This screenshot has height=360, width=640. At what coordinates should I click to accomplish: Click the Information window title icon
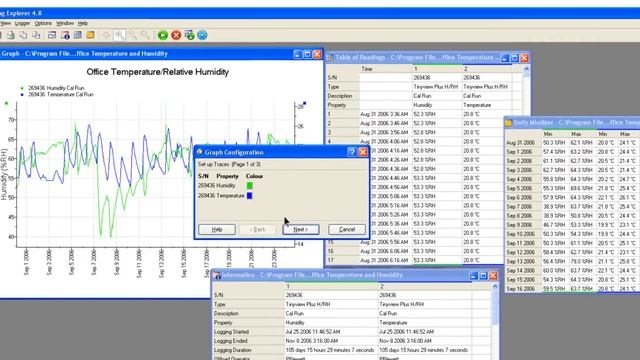pyautogui.click(x=217, y=276)
